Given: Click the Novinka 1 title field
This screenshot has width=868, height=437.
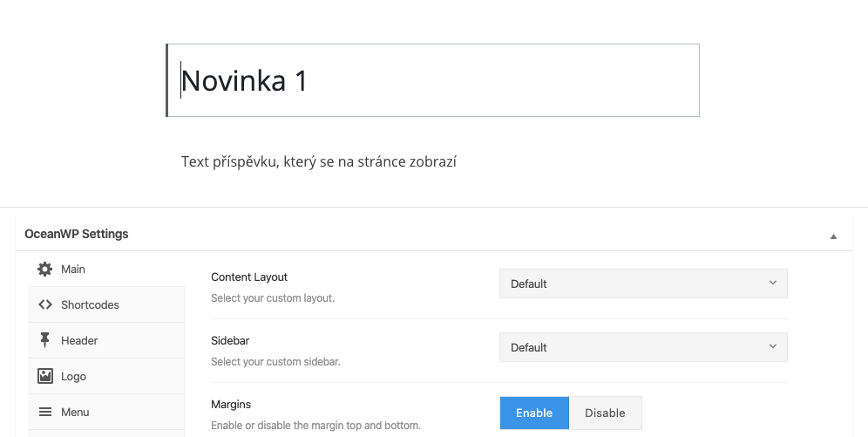Looking at the screenshot, I should pos(433,80).
